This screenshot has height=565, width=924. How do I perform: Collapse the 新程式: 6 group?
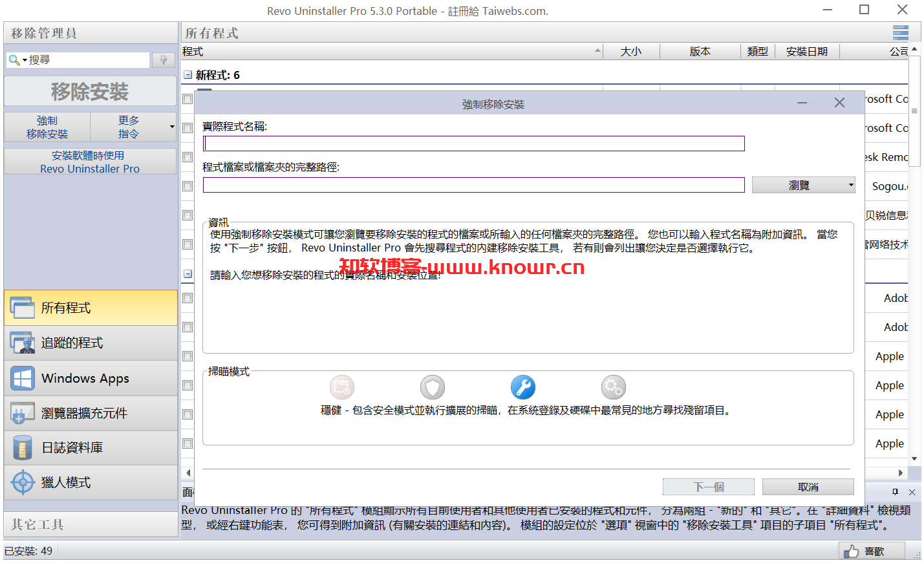point(188,75)
